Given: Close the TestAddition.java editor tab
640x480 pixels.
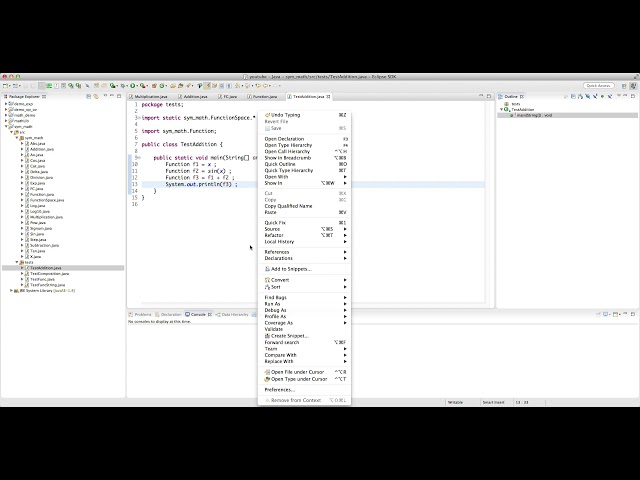Looking at the screenshot, I should 328,97.
